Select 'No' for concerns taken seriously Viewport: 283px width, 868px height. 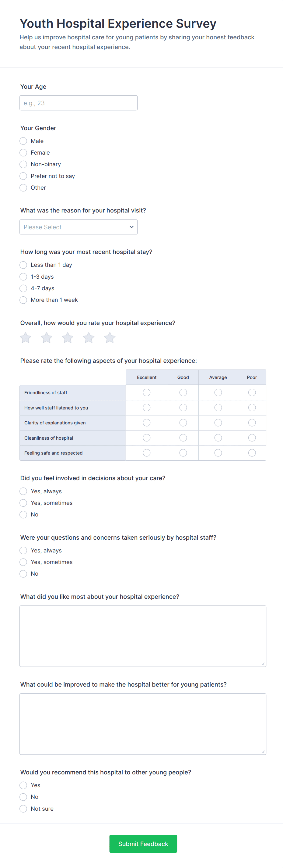(x=23, y=574)
